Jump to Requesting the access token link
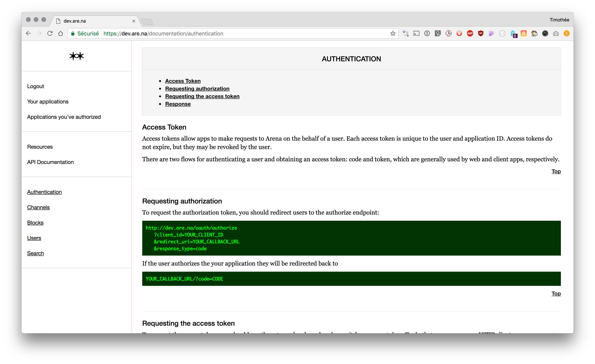Viewport: 595px width, 364px height. (202, 96)
